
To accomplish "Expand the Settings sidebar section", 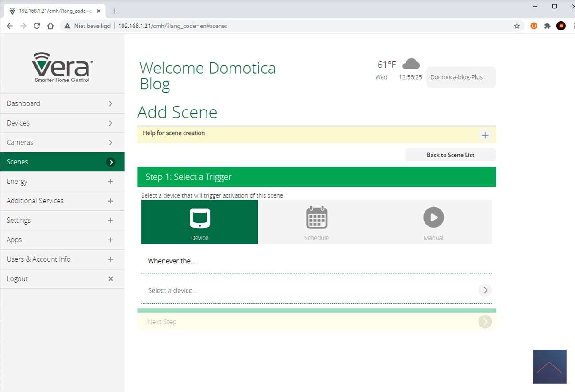I will [62, 221].
